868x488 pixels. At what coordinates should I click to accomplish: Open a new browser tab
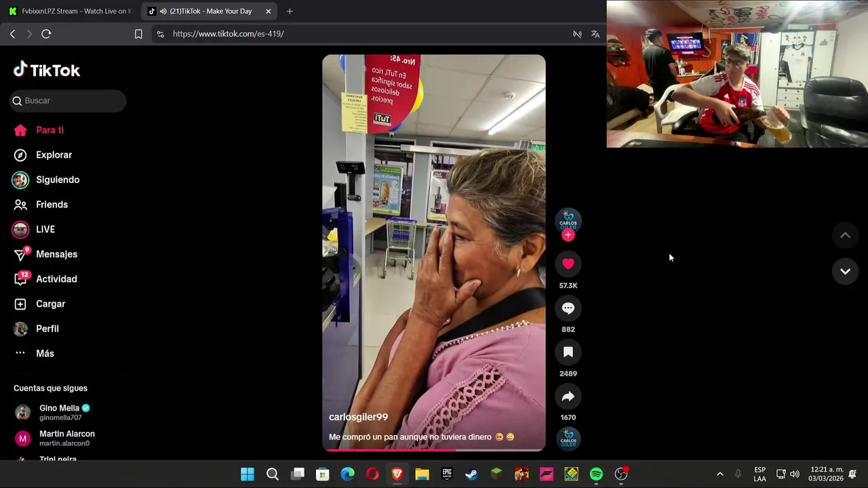(290, 11)
